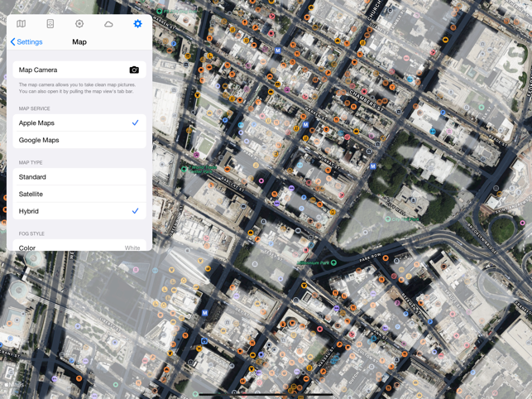Image resolution: width=532 pixels, height=399 pixels.
Task: Go back to Settings
Action: 26,41
